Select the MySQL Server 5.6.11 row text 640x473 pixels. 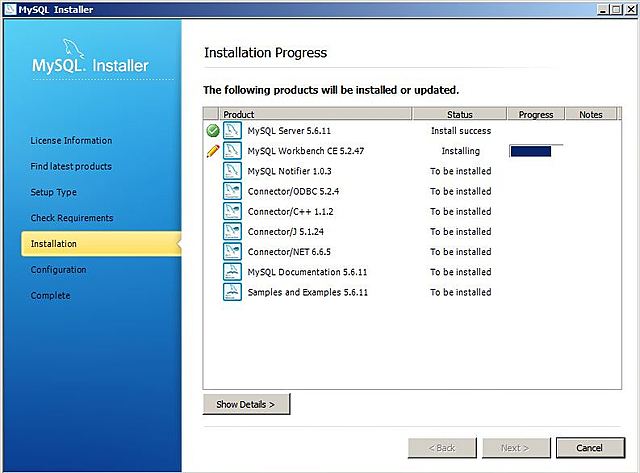click(x=289, y=131)
